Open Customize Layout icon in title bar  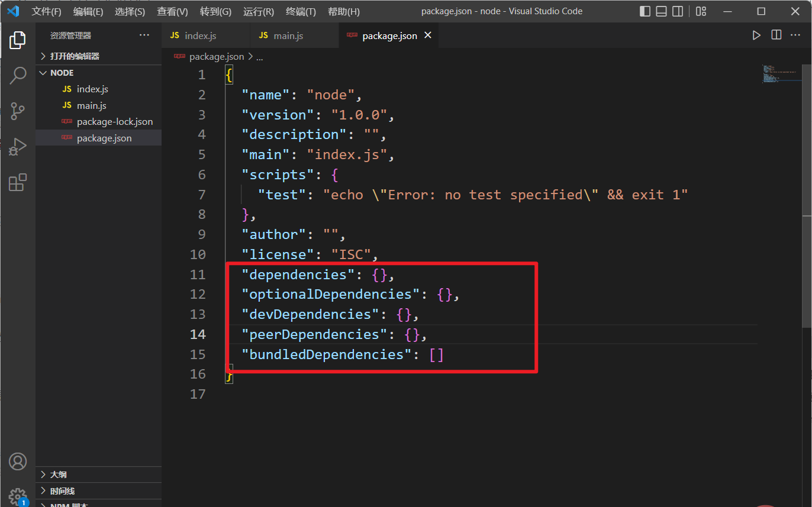701,11
